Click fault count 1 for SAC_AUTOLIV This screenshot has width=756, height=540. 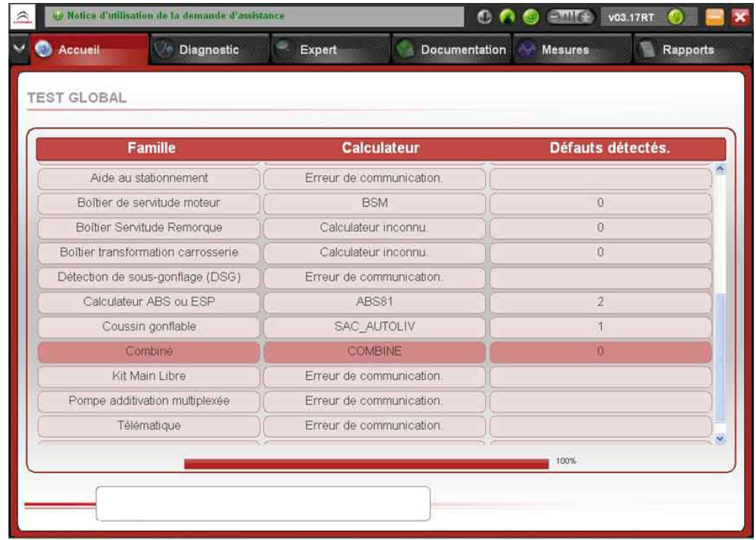coord(601,326)
